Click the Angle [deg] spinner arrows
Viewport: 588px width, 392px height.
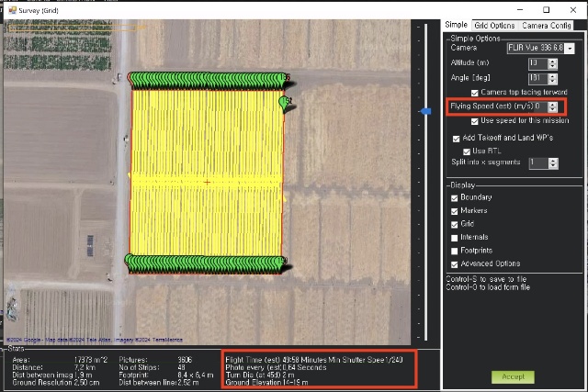(552, 78)
